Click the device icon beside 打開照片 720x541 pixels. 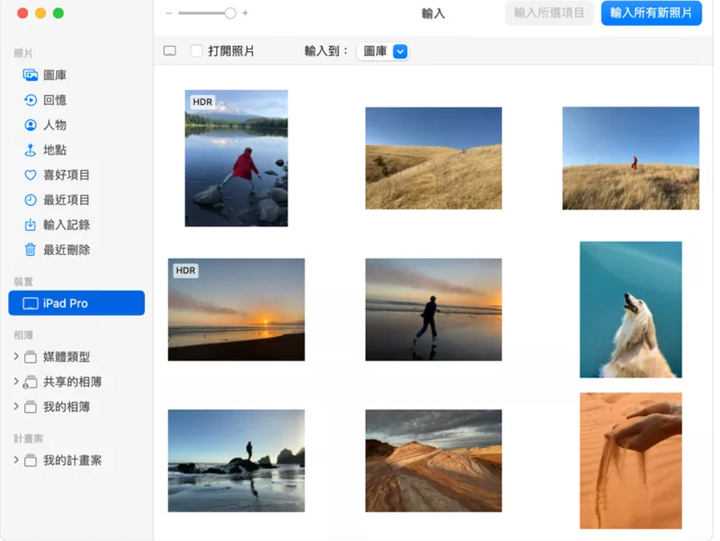tap(170, 51)
